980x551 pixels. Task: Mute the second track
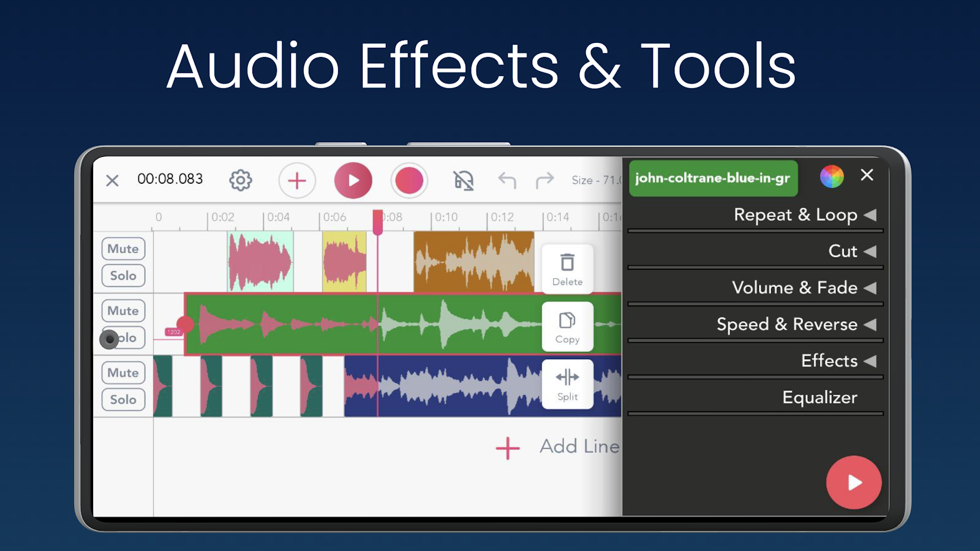123,311
